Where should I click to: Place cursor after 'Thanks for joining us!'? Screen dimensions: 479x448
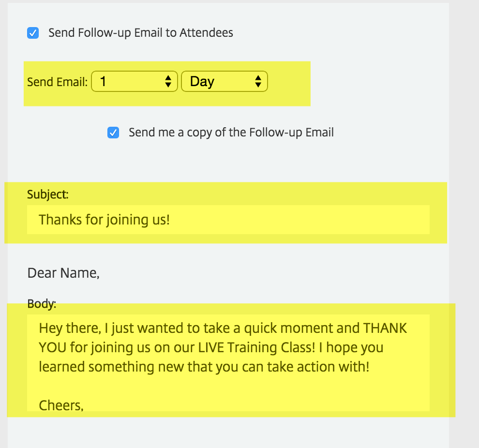click(171, 220)
